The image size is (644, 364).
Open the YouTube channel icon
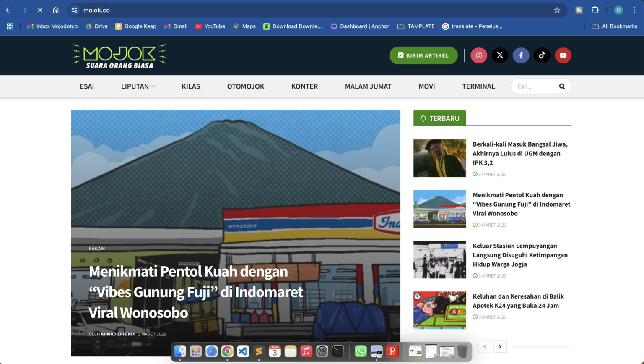click(563, 55)
